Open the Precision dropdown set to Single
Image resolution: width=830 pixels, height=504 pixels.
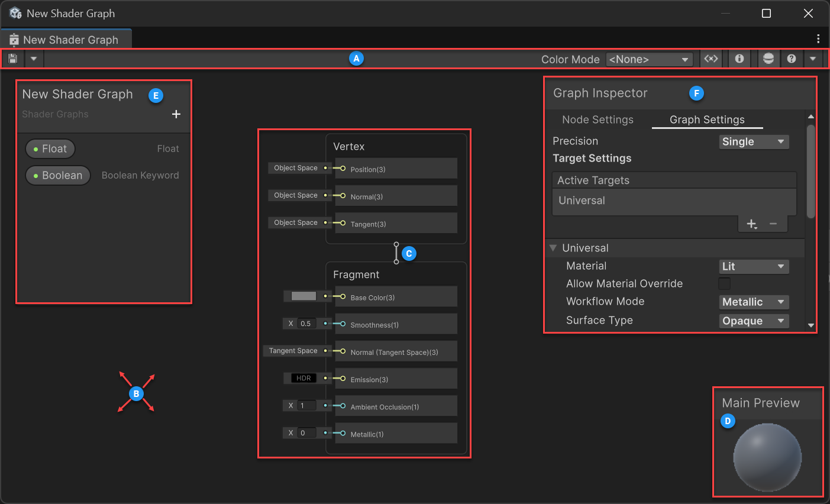754,141
